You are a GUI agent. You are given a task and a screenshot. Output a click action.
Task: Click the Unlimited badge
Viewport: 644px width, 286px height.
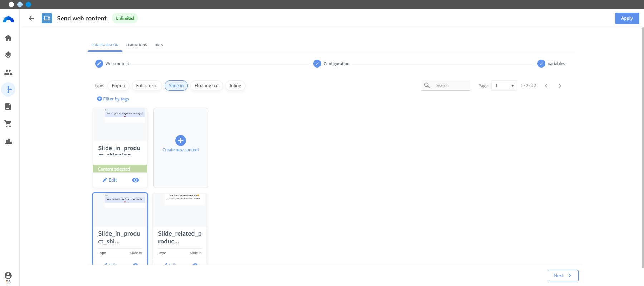[x=125, y=18]
